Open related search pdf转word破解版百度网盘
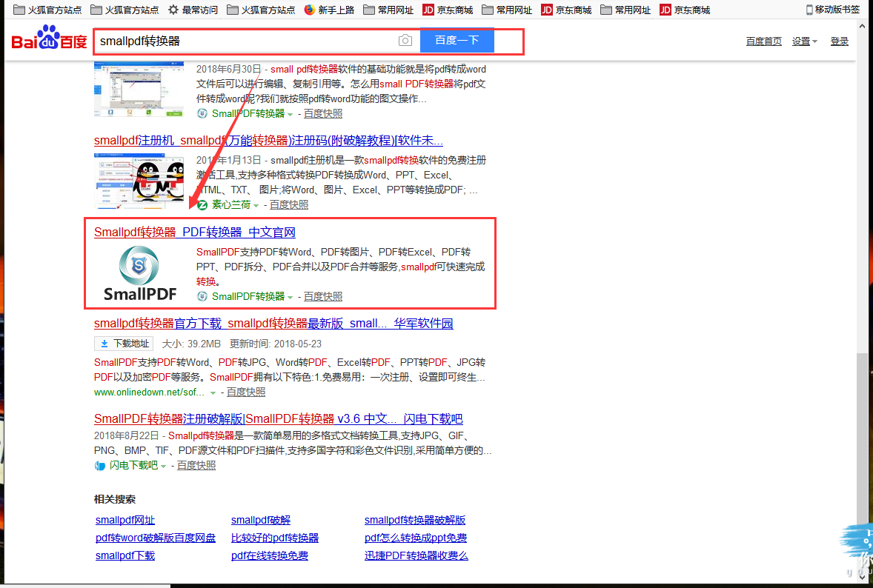 click(x=156, y=538)
